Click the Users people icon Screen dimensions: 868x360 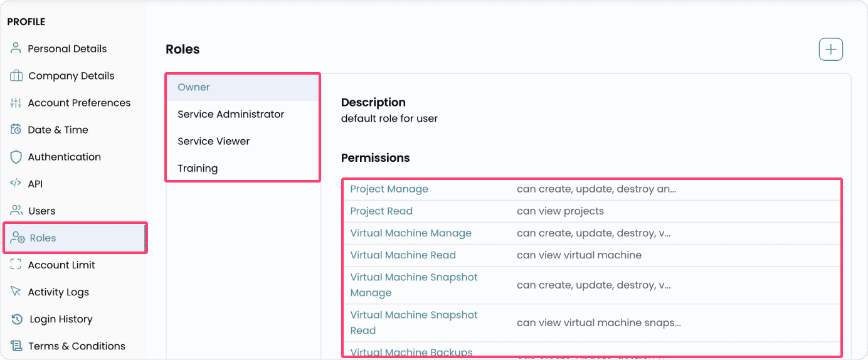tap(16, 211)
